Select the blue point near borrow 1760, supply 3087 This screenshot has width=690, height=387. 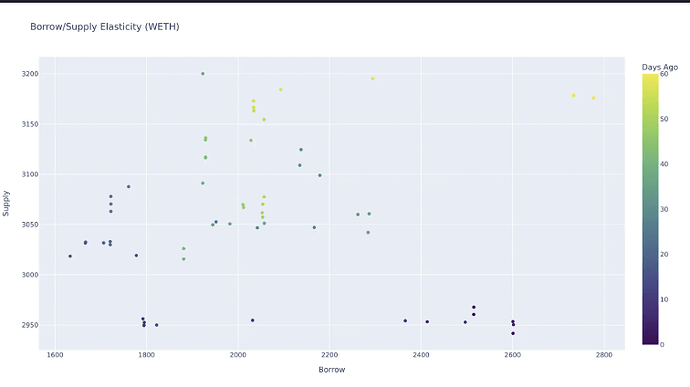pos(128,187)
